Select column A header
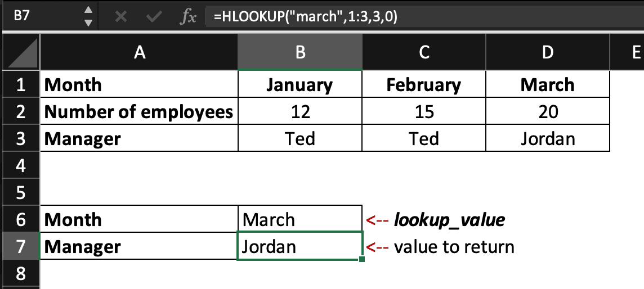The image size is (644, 289). (x=140, y=53)
